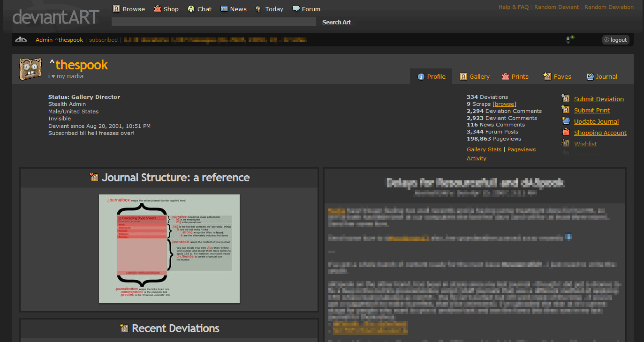
Task: Click the icon beside Submit Deviation
Action: pos(566,98)
